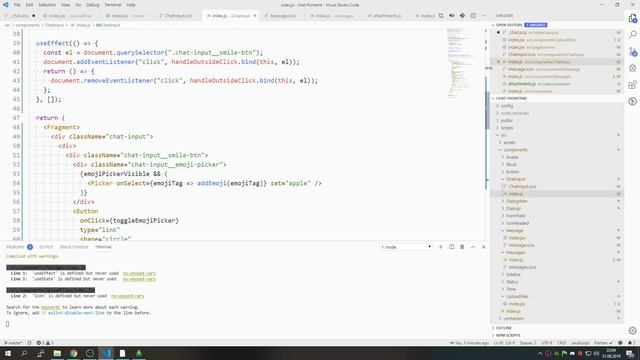Switch to the Output panel tab
The height and width of the screenshot is (360, 640).
point(46,247)
